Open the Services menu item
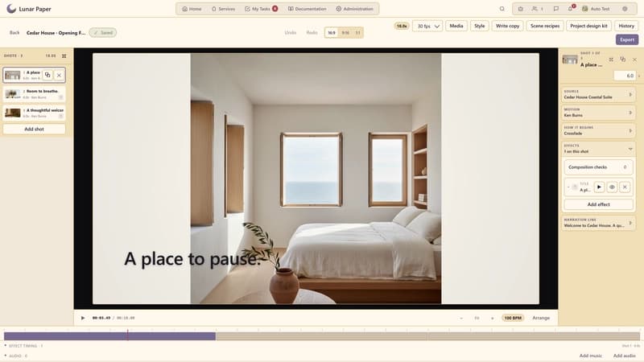644x362 pixels. (223, 9)
